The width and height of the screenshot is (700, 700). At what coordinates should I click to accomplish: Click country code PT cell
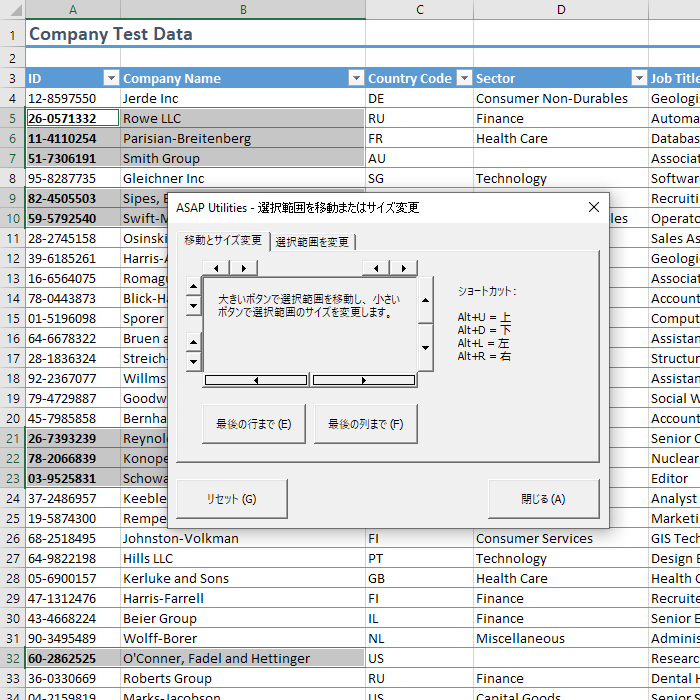(x=420, y=558)
